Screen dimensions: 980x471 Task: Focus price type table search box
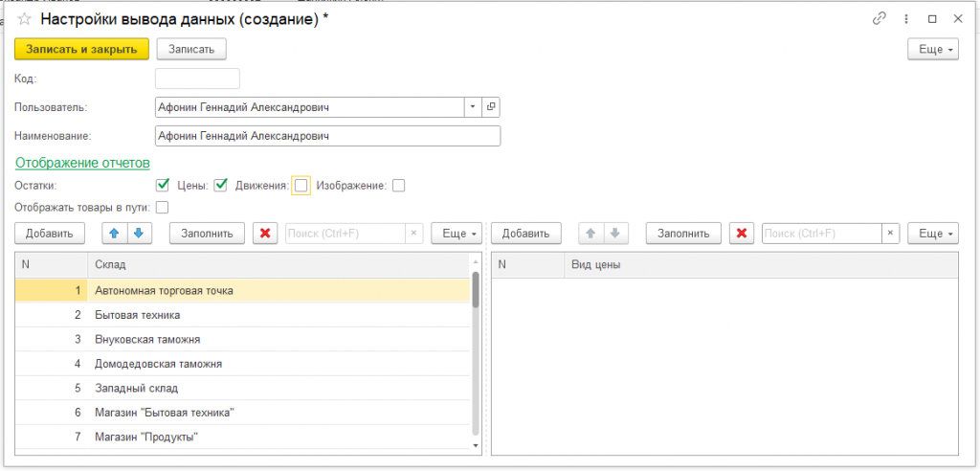(822, 234)
